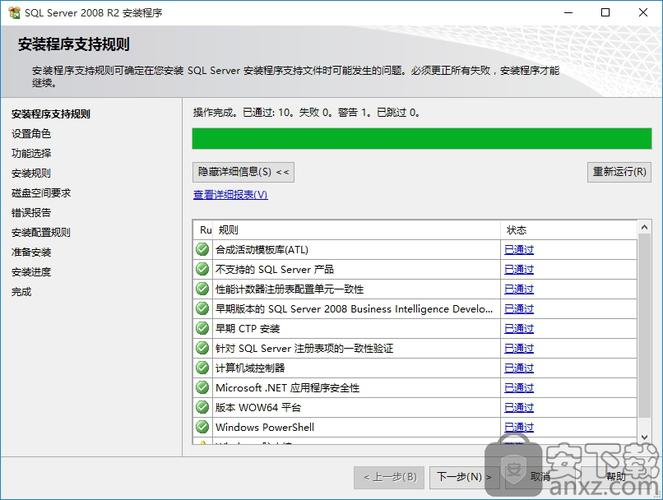
Task: Open 已通过 link for Windows PowerShell
Action: coord(519,427)
